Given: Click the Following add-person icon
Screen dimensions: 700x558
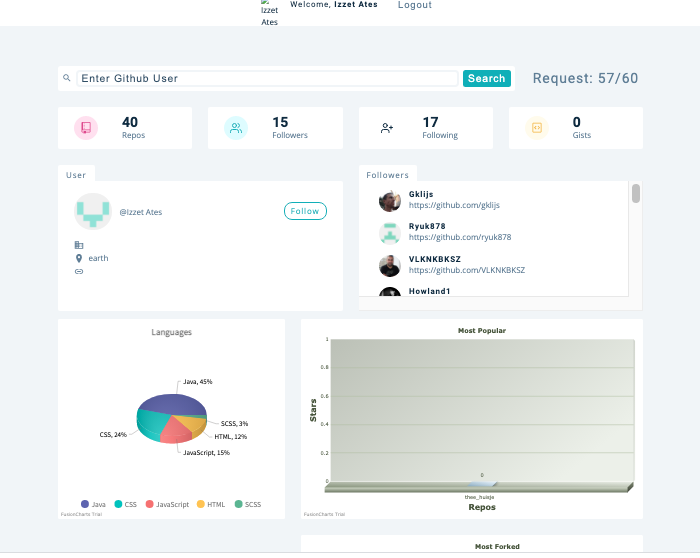Looking at the screenshot, I should (x=387, y=128).
